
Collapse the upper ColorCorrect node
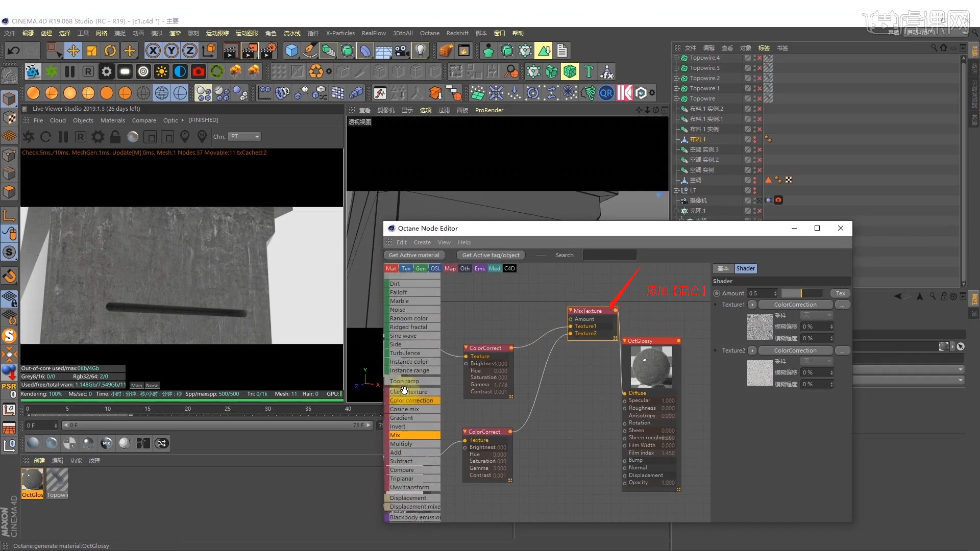click(x=466, y=348)
